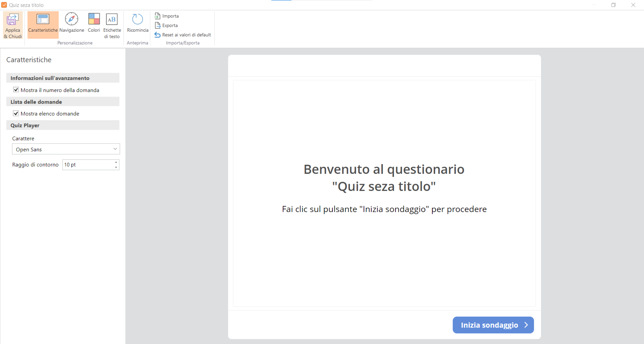Click the Caratteristiche panel title
Screen dimensions: 644x344
point(29,60)
